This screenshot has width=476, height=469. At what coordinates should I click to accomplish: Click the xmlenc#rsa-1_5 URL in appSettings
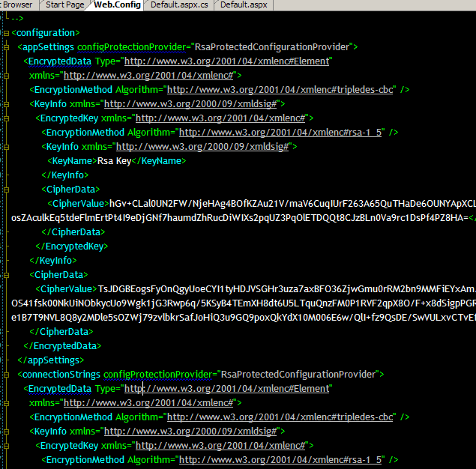281,133
